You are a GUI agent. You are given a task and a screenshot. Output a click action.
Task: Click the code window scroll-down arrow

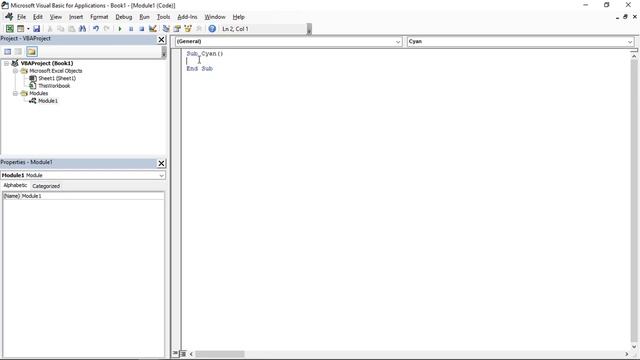click(634, 347)
